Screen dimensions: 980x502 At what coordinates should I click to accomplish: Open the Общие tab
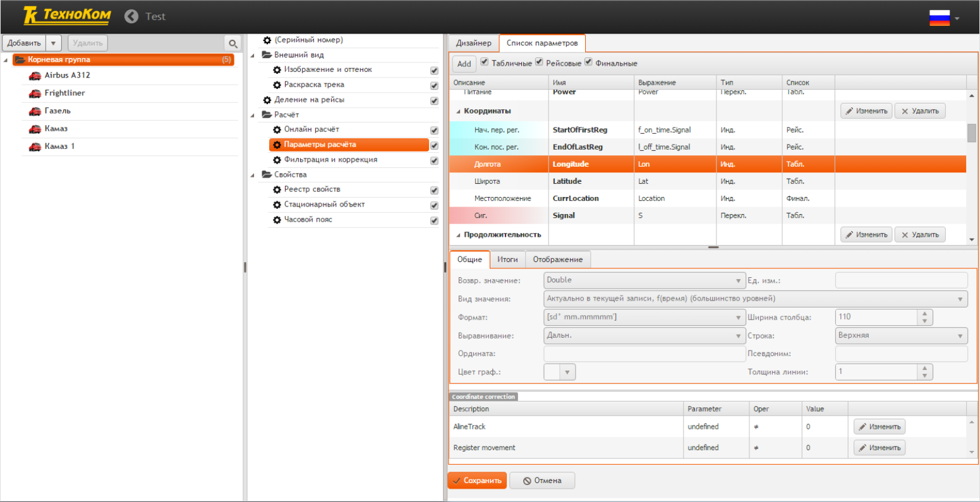(469, 259)
